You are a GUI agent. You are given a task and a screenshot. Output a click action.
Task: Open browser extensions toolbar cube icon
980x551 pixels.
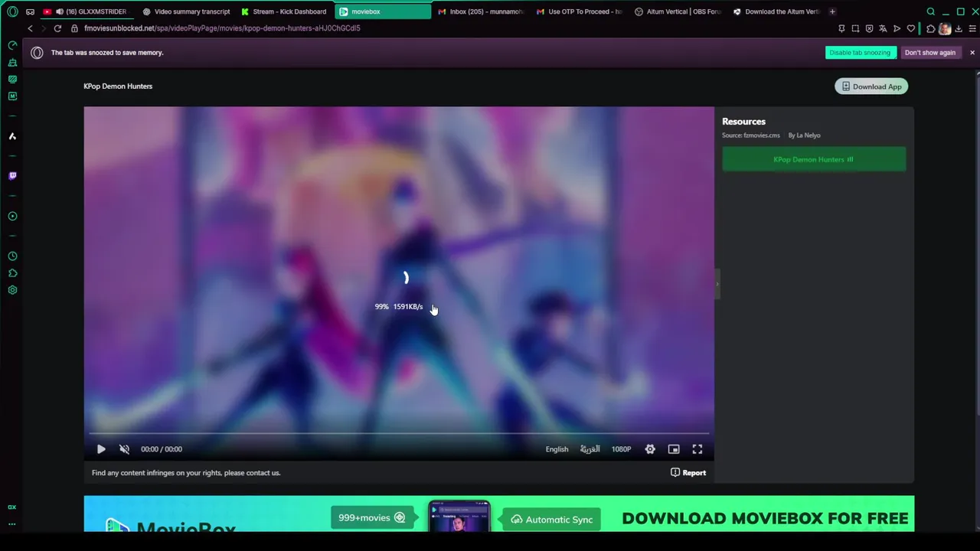pos(930,28)
